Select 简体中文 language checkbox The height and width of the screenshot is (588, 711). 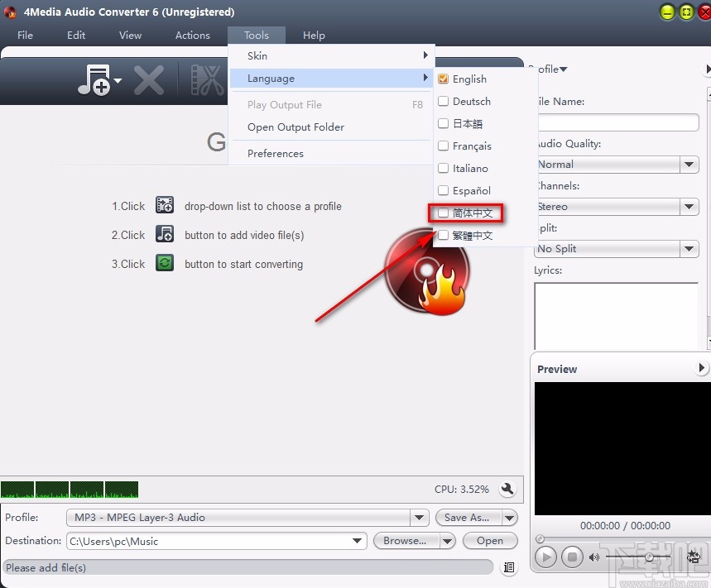coord(443,213)
